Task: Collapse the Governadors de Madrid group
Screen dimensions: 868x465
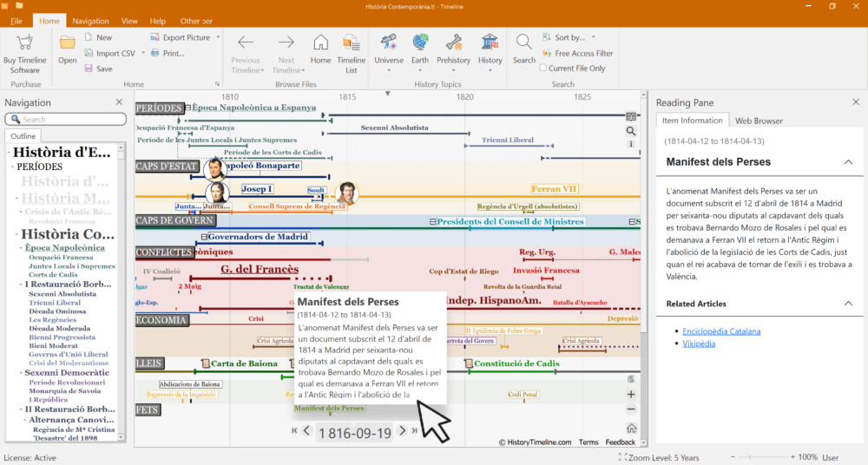Action: point(204,237)
